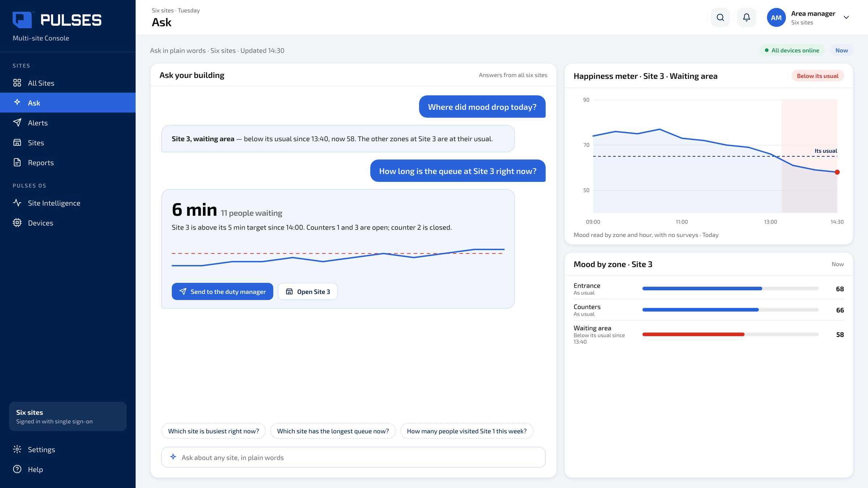This screenshot has height=488, width=868.
Task: Click the PULSES logo icon
Action: [22, 20]
